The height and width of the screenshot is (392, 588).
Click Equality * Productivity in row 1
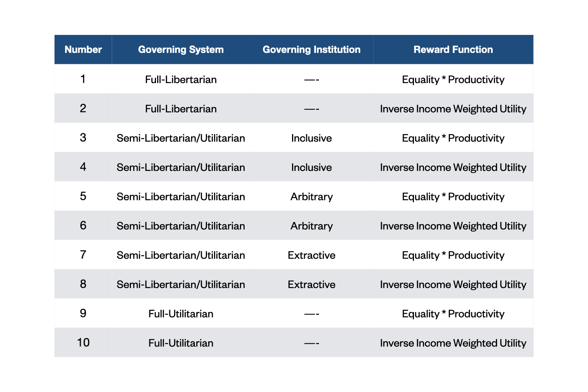(x=453, y=80)
